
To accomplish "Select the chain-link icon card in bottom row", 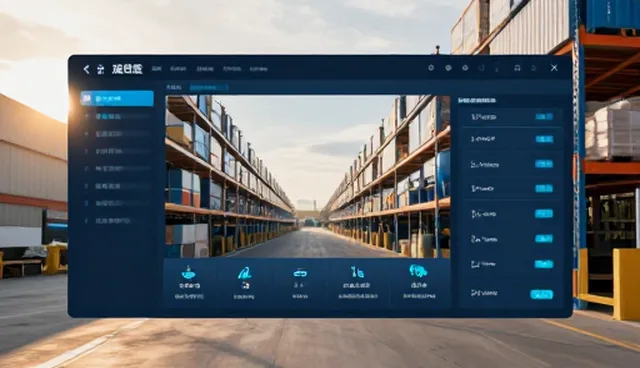I will click(300, 283).
